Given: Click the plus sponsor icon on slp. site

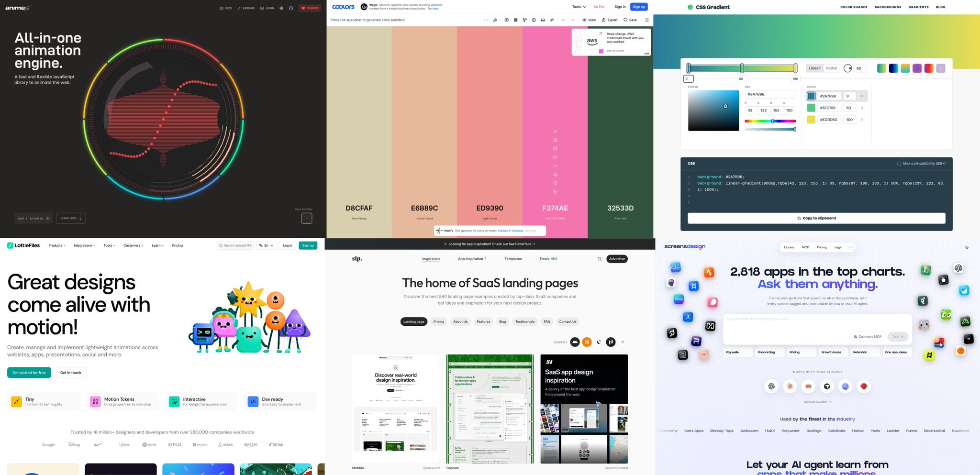Looking at the screenshot, I should (623, 342).
